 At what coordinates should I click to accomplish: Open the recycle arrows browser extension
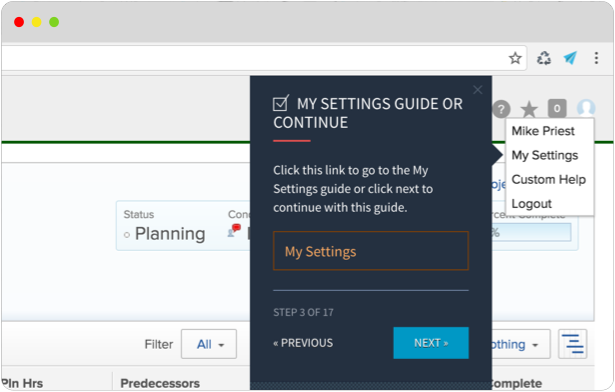point(544,58)
